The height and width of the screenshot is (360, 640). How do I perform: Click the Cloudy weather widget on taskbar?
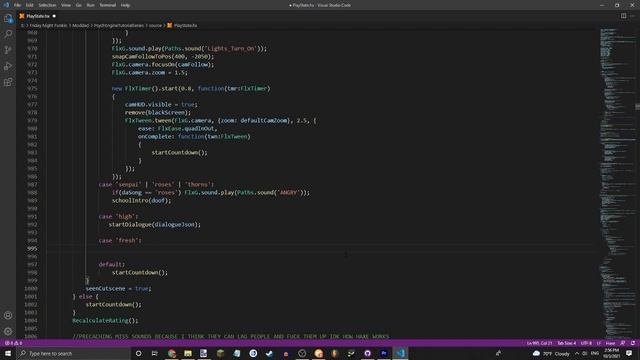[551, 353]
